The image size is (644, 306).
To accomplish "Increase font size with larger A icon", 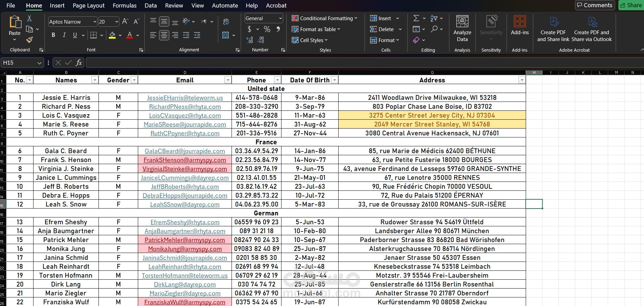I will click(x=125, y=22).
